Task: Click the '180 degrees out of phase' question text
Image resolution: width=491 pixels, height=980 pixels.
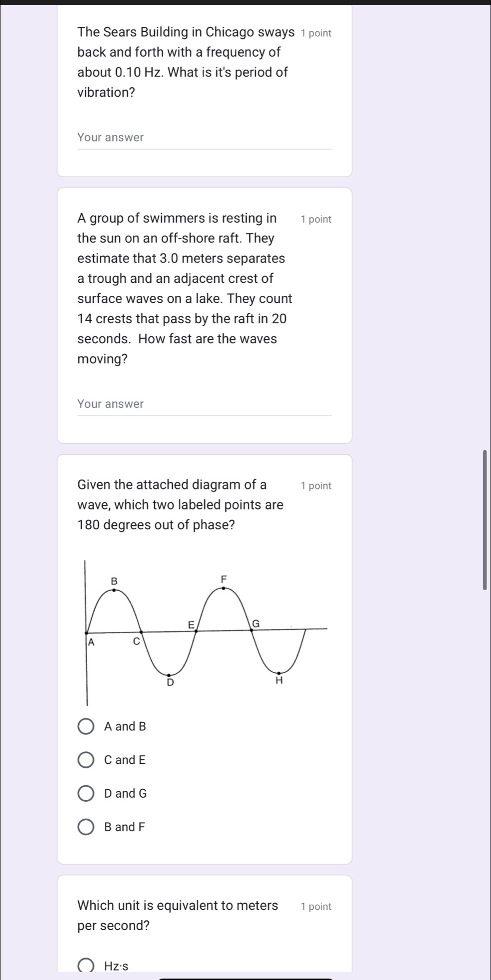Action: coord(181,505)
